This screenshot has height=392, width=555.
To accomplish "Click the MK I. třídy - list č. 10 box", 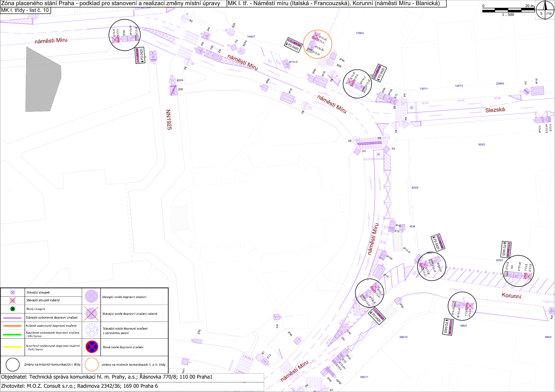I will point(25,10).
